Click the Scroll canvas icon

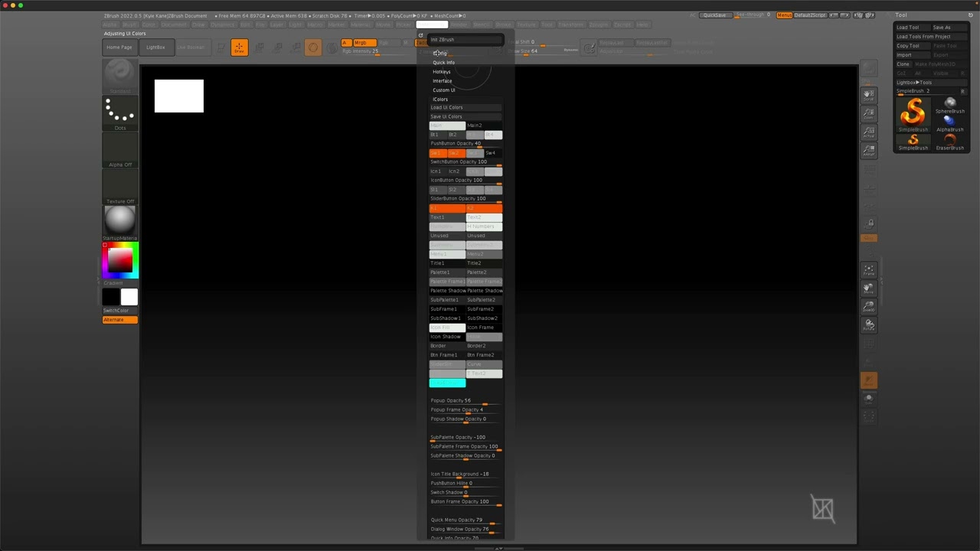point(869,94)
